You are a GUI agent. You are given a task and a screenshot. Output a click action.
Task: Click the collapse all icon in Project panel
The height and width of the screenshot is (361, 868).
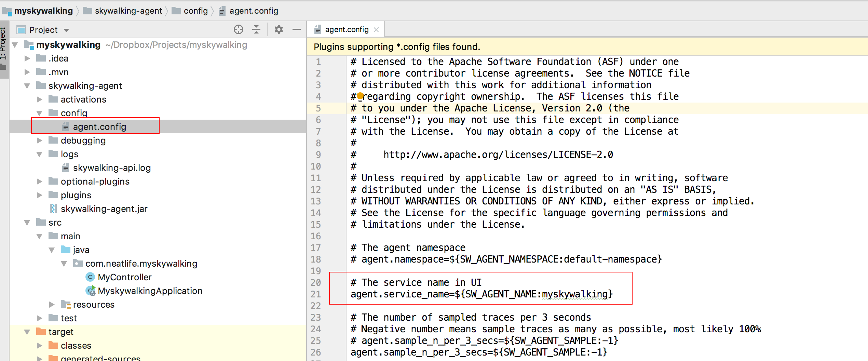tap(256, 30)
